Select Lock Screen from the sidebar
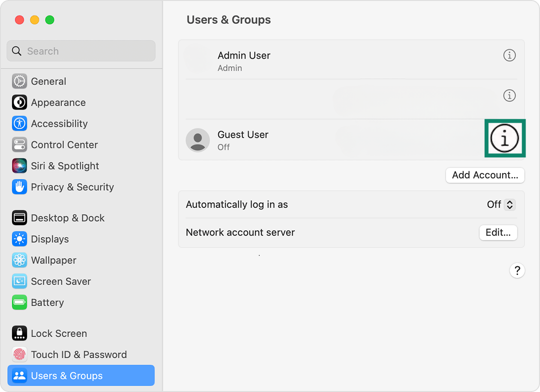The image size is (540, 392). [x=19, y=334]
